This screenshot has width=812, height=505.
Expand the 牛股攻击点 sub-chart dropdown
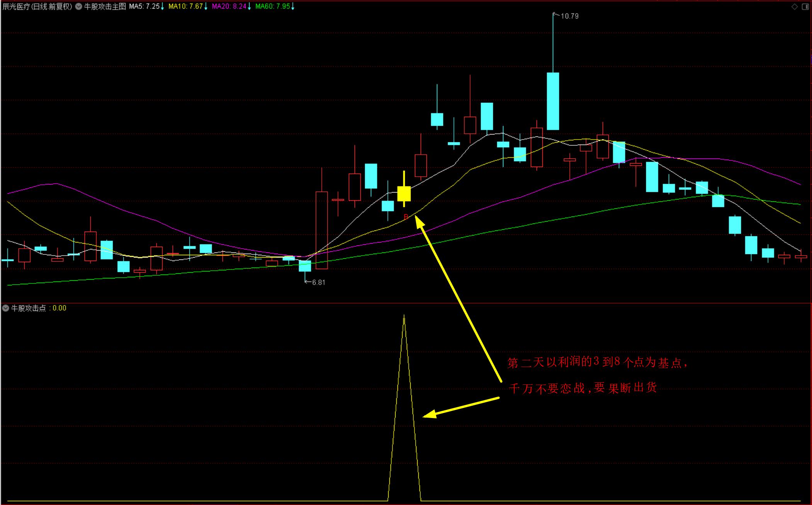[6, 308]
